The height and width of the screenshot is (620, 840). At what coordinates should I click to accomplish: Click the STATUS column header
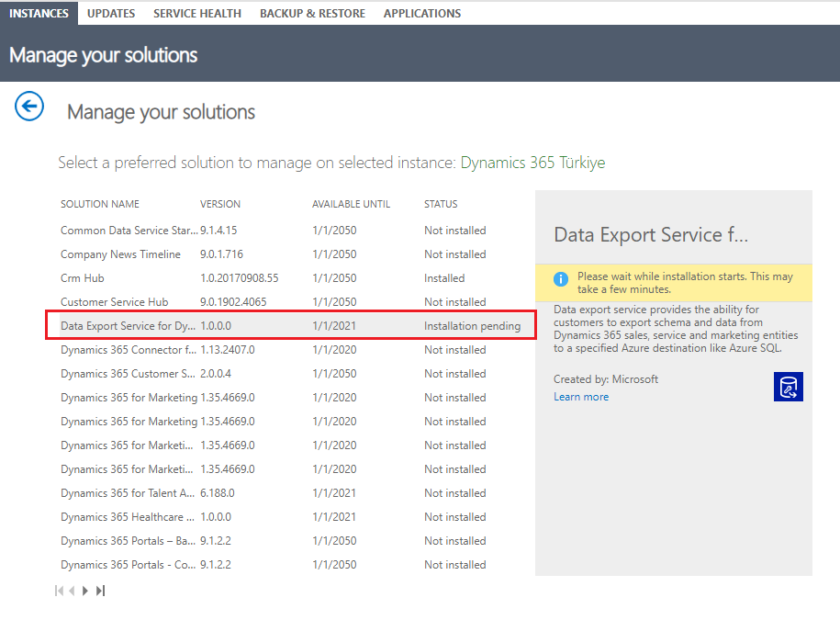[441, 204]
